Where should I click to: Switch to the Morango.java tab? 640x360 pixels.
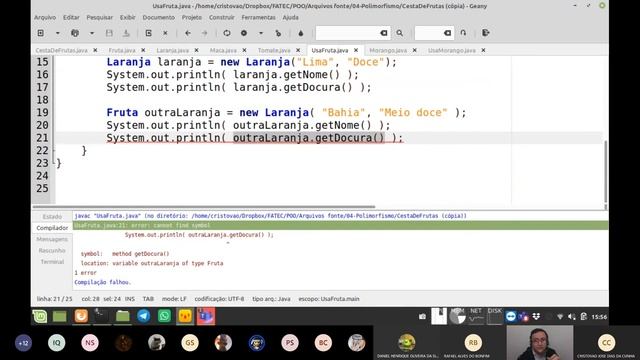[x=388, y=50]
